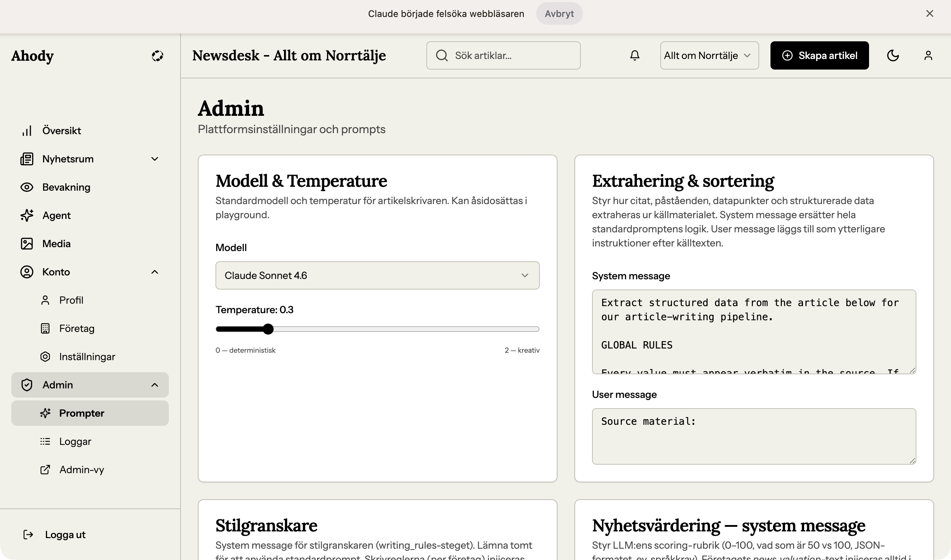Click the Admin-vy external link icon
The height and width of the screenshot is (560, 951).
pos(45,470)
